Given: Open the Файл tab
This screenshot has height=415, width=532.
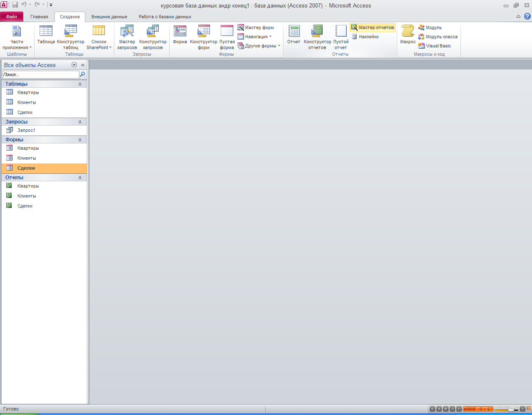Looking at the screenshot, I should pyautogui.click(x=12, y=17).
